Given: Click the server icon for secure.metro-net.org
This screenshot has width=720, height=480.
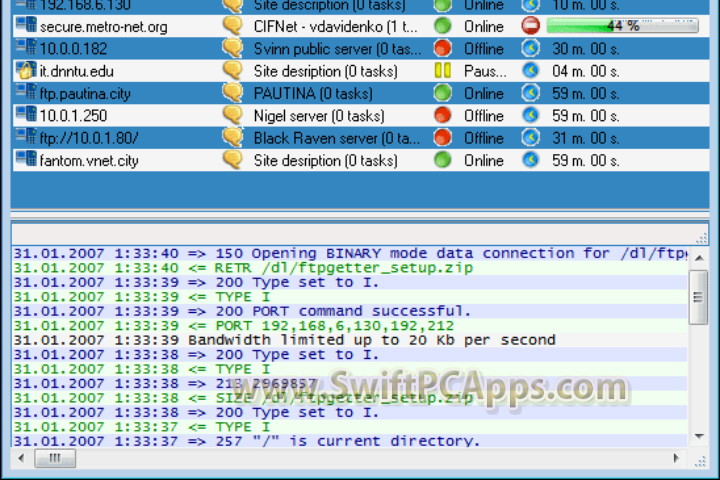Looking at the screenshot, I should (x=26, y=25).
